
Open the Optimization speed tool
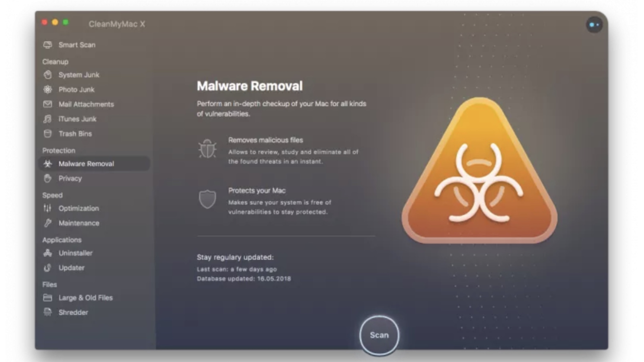pos(78,208)
